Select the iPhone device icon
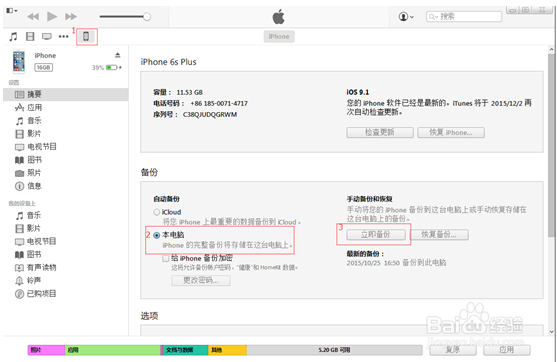The height and width of the screenshot is (362, 557). point(86,36)
